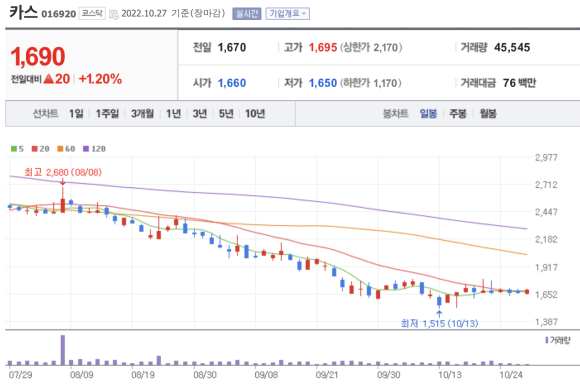Click the purple 120-day average legend swatch

(x=86, y=149)
